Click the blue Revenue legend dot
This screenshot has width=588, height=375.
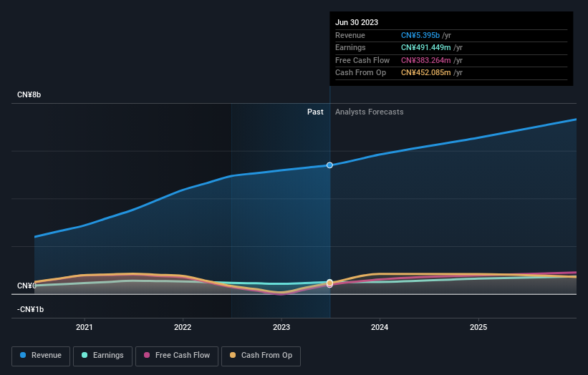coord(23,355)
